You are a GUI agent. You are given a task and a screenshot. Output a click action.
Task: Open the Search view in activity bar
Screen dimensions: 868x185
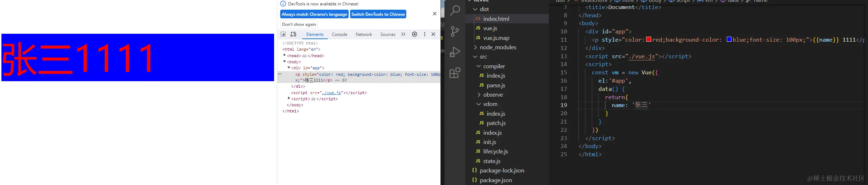pos(455,10)
